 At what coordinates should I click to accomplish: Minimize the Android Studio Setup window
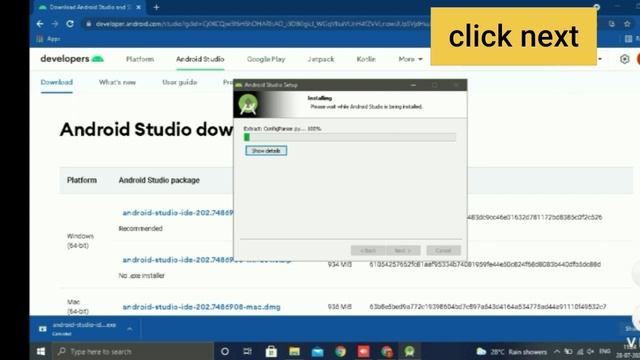[x=413, y=85]
